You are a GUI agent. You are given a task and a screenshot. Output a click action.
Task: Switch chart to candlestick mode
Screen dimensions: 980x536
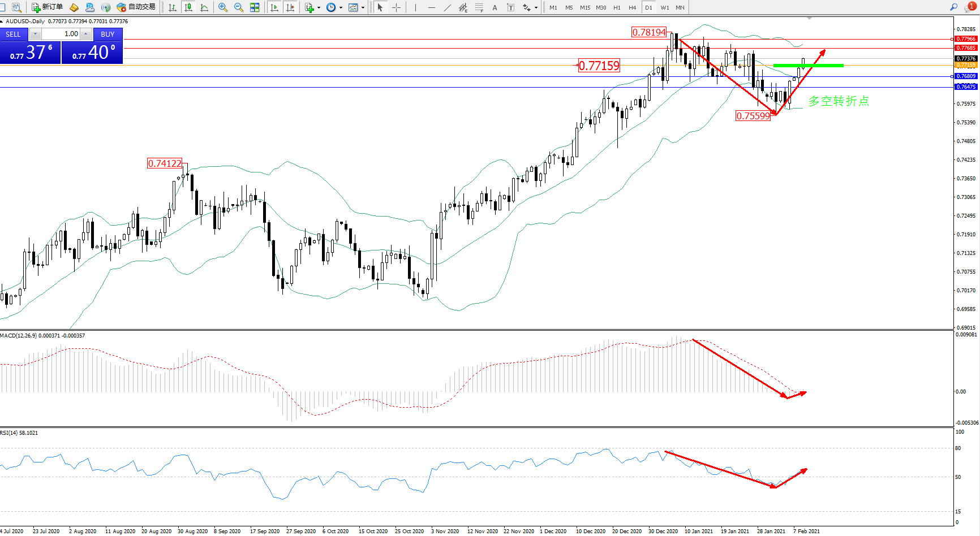click(188, 7)
